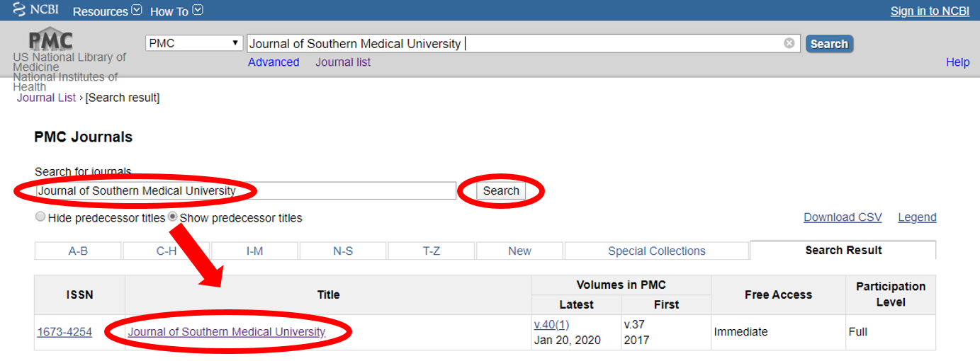The width and height of the screenshot is (980, 361).
Task: Open the PMC database dropdown
Action: (194, 43)
